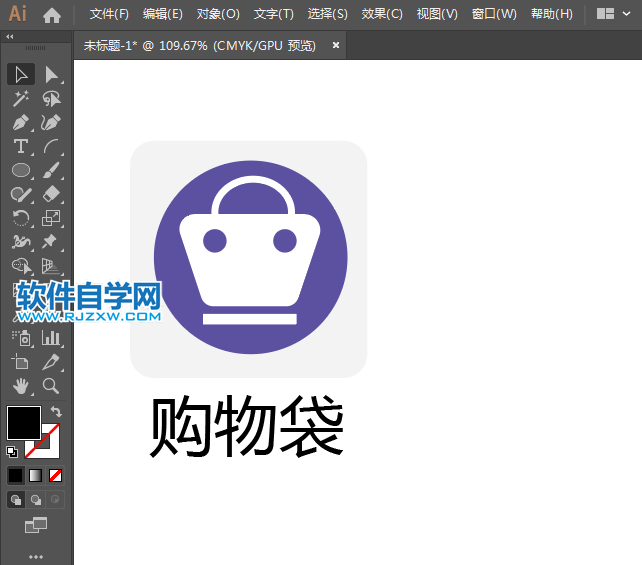
Task: Select the Puppet Warp pin tool
Action: coord(51,242)
